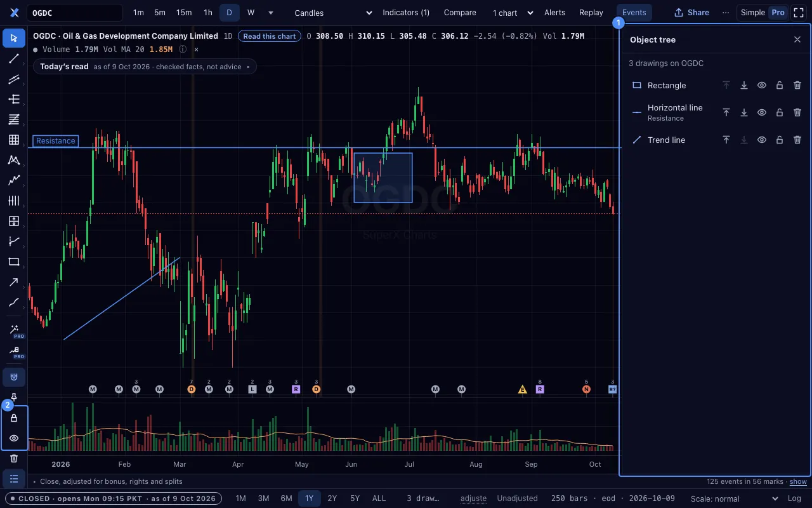Click the orange E event marker
The height and width of the screenshot is (508, 812).
tap(523, 389)
